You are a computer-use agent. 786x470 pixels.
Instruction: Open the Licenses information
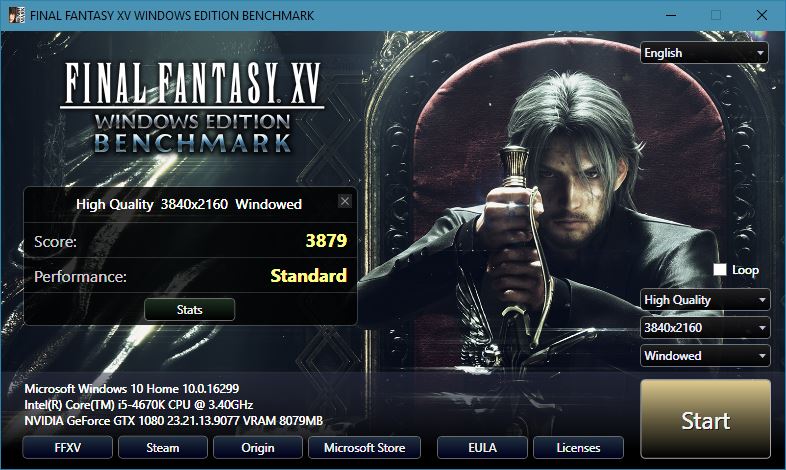(x=578, y=447)
